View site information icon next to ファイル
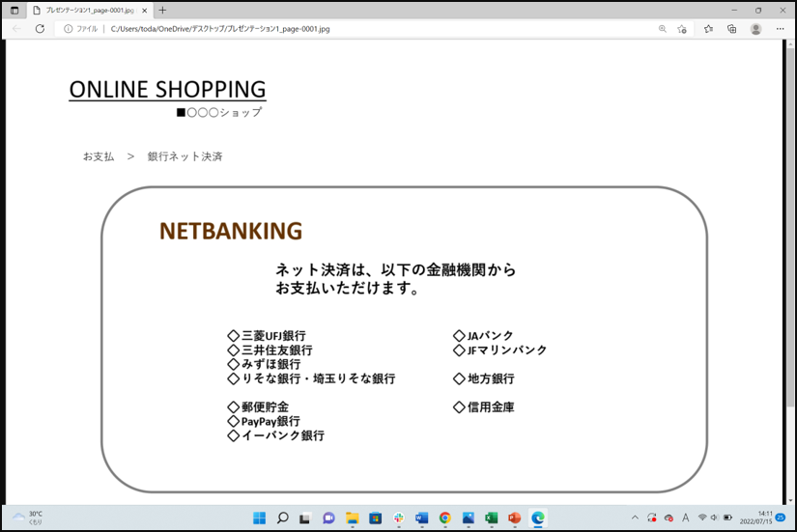The width and height of the screenshot is (797, 532). coord(69,29)
